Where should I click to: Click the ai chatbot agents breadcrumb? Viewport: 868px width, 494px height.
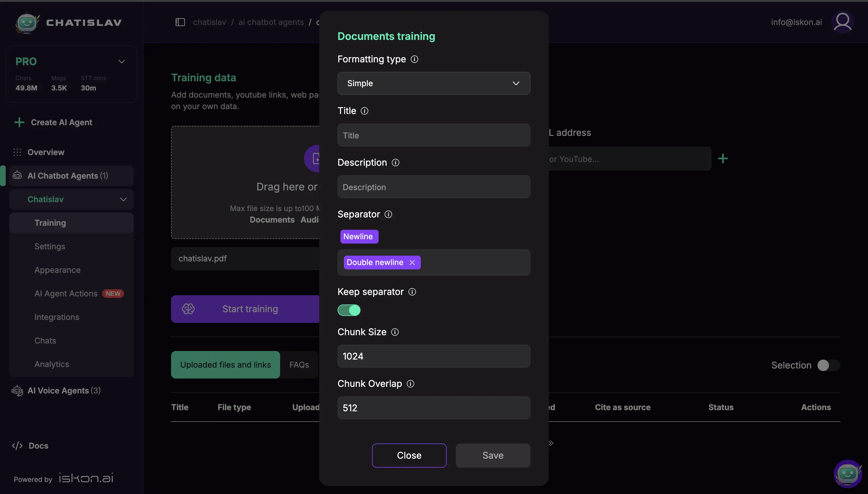pos(271,22)
